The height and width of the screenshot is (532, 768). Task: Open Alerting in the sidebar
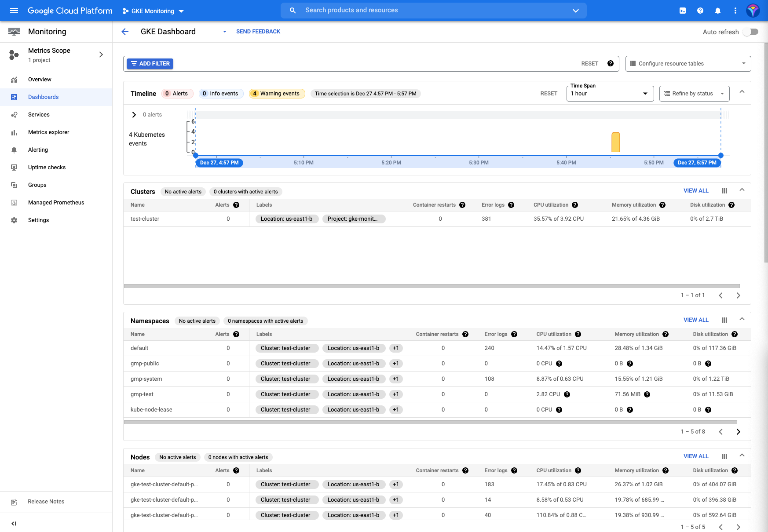[56, 150]
